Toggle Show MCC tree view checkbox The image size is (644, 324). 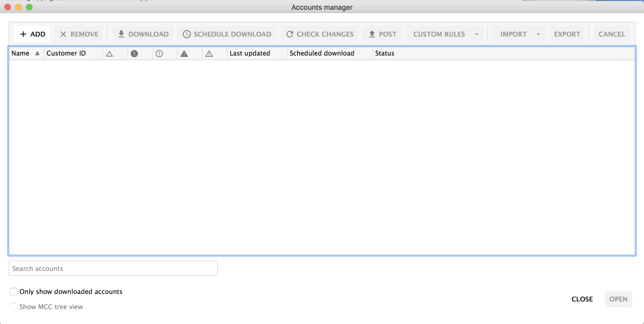point(14,307)
